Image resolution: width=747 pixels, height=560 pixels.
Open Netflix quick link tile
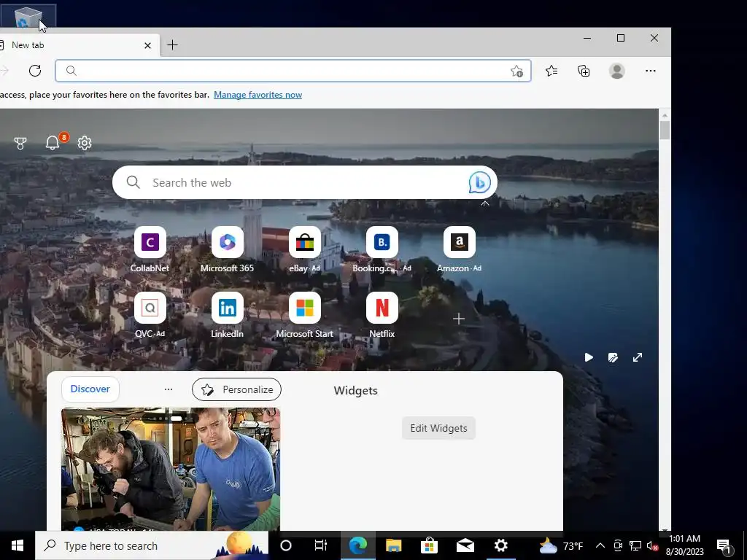[x=382, y=315]
